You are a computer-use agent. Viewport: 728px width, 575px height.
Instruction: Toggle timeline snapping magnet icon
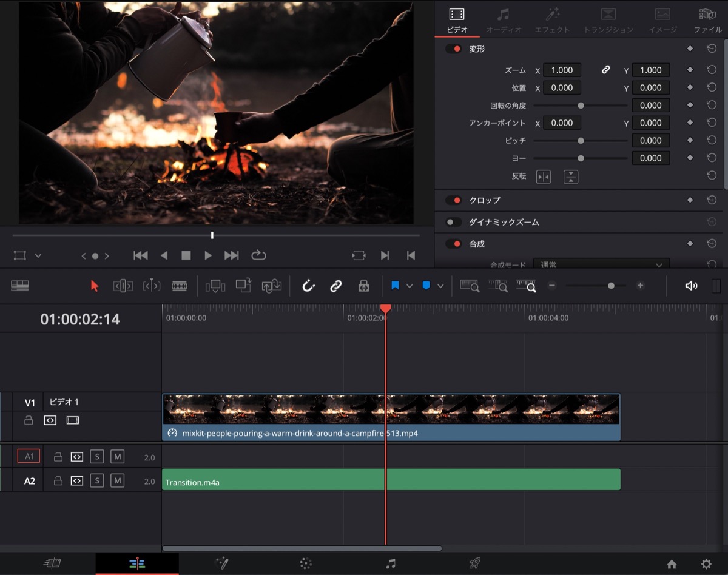308,286
